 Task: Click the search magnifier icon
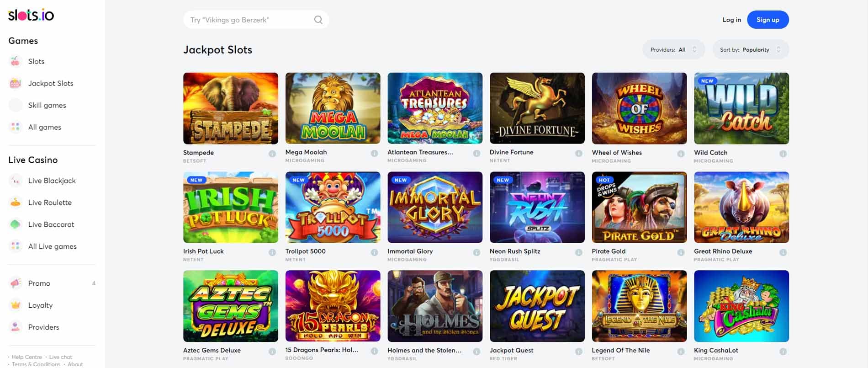pyautogui.click(x=318, y=20)
